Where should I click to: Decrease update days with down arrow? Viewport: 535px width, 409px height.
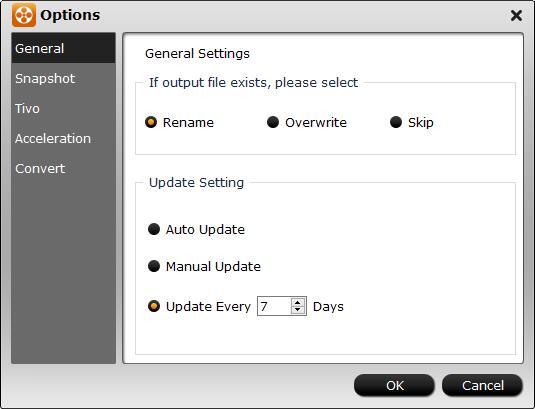(x=298, y=310)
